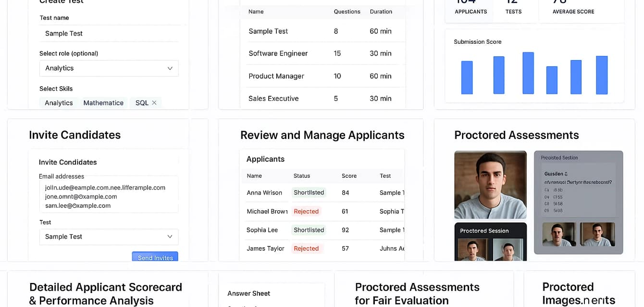Click the chevron in the Select role dropdown
The height and width of the screenshot is (307, 644).
(170, 68)
